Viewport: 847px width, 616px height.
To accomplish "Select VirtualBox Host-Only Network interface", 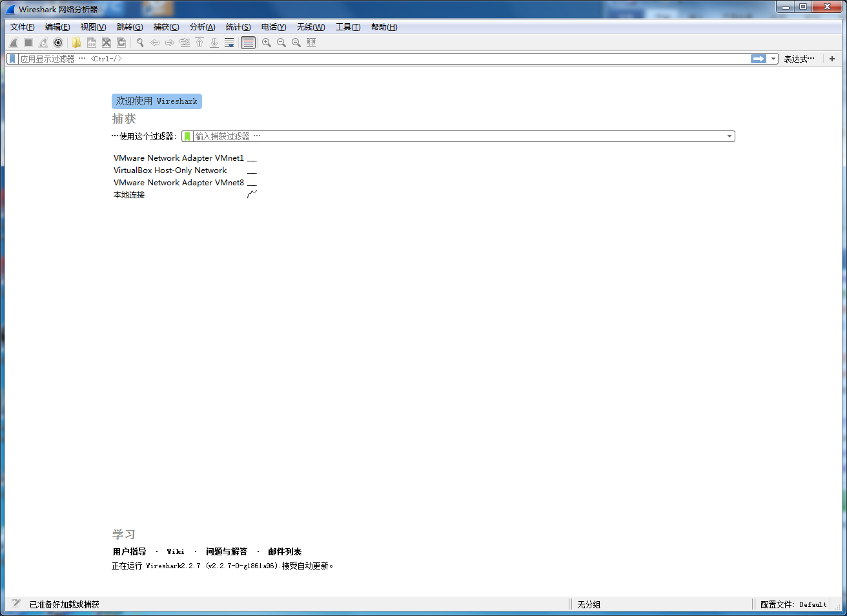I will coord(170,170).
